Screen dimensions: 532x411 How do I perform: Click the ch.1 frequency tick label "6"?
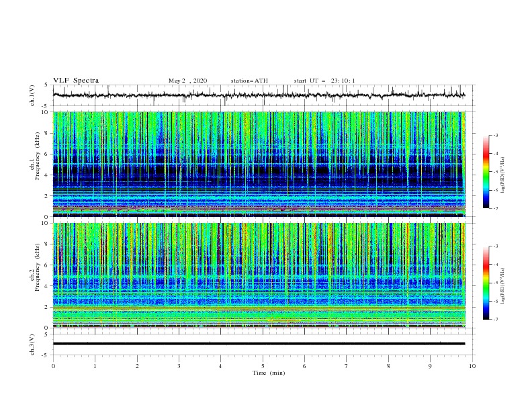point(46,154)
